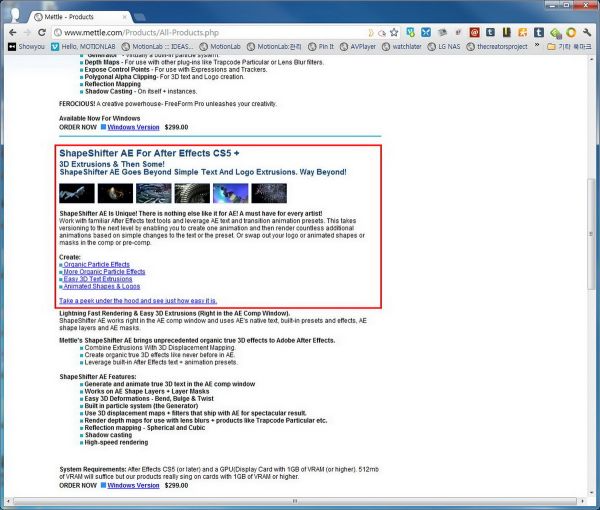
Task: Open the Organic Particle Effects link
Action: click(x=96, y=264)
